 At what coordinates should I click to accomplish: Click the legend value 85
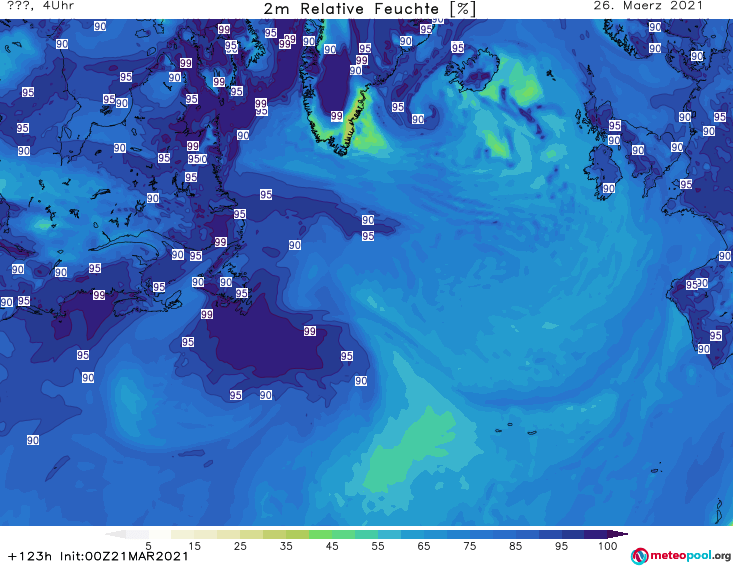[x=515, y=546]
